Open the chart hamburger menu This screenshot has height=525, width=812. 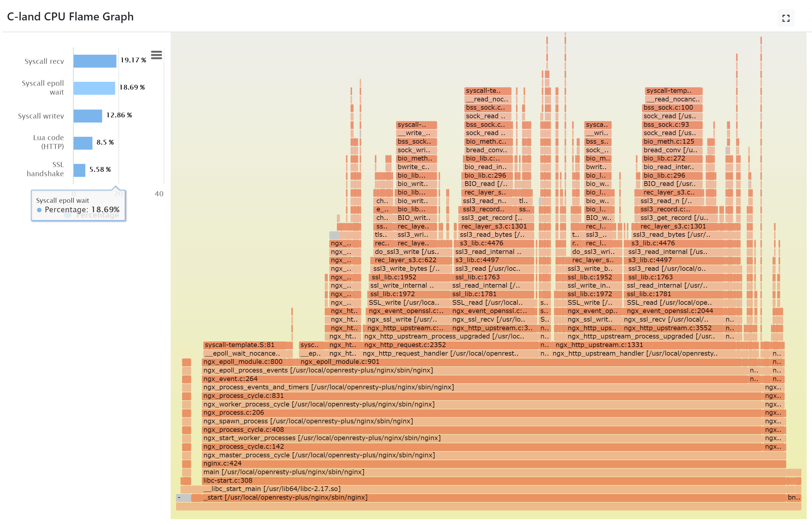pos(156,55)
